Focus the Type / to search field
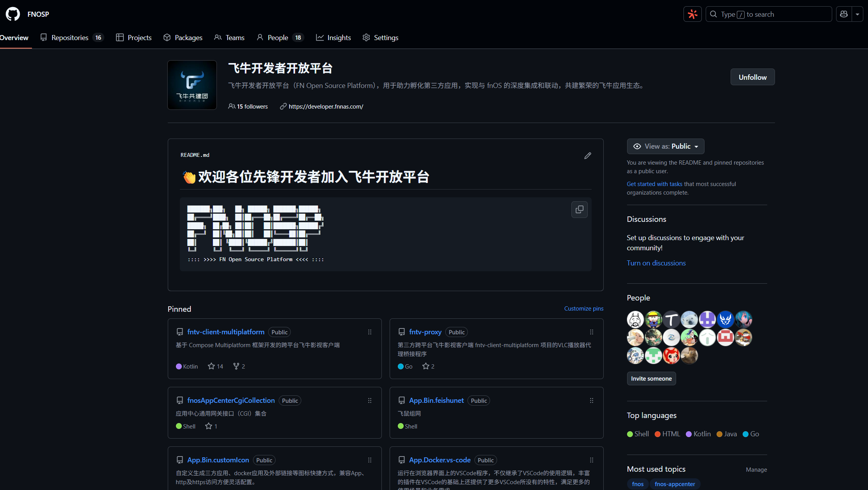This screenshot has width=868, height=490. pos(769,14)
